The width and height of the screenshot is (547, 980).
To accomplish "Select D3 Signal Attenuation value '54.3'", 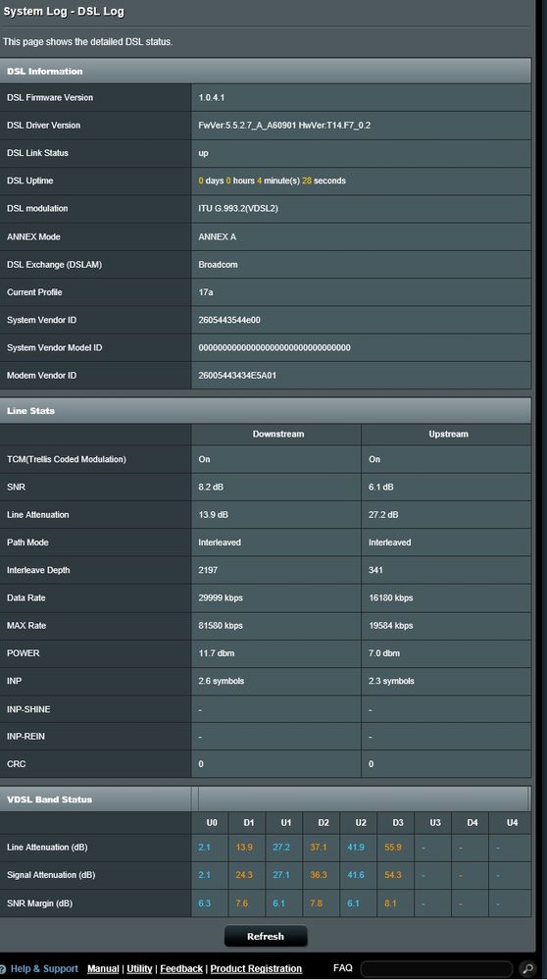I will tap(393, 875).
